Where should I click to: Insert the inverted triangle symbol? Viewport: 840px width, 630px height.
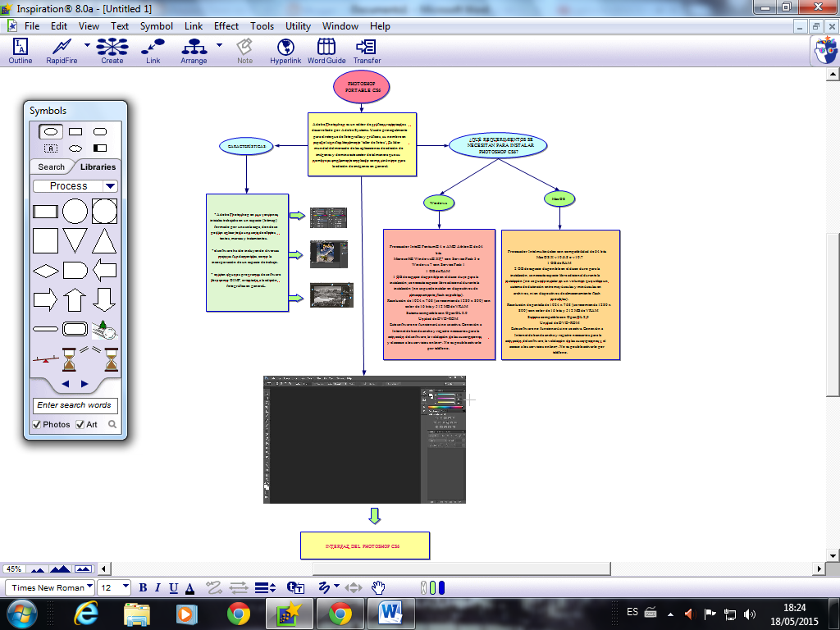point(75,240)
